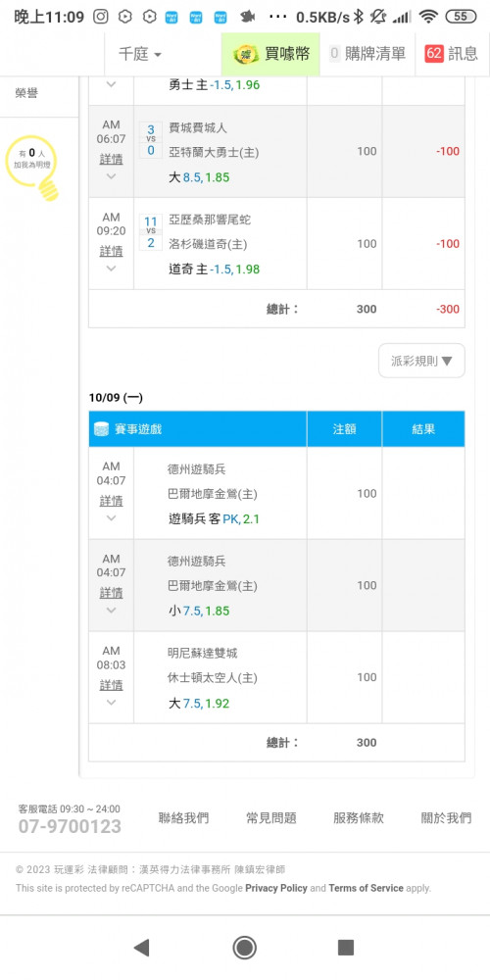This screenshot has width=490, height=980.
Task: Tap the Instagram status bar icon
Action: pyautogui.click(x=101, y=17)
